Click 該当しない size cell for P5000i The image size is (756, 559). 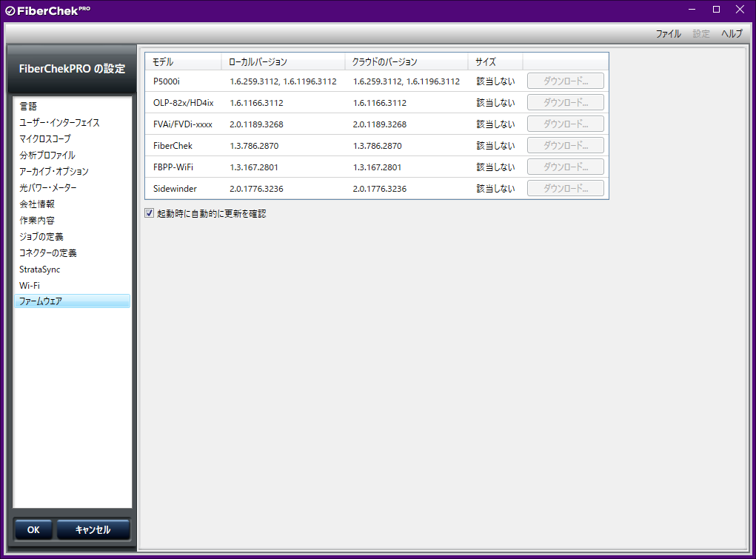click(495, 81)
